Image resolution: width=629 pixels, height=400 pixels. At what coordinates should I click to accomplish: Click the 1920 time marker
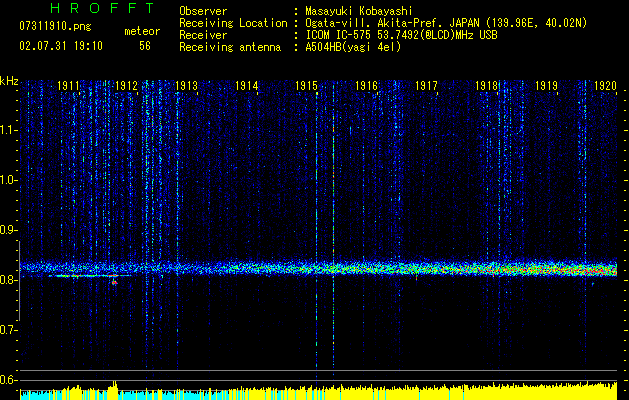605,86
